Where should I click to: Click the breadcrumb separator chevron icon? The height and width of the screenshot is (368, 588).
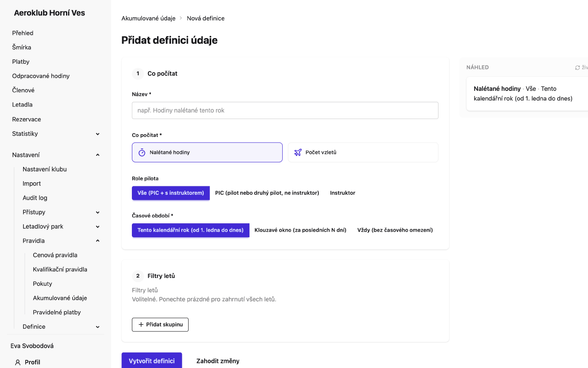click(x=181, y=18)
